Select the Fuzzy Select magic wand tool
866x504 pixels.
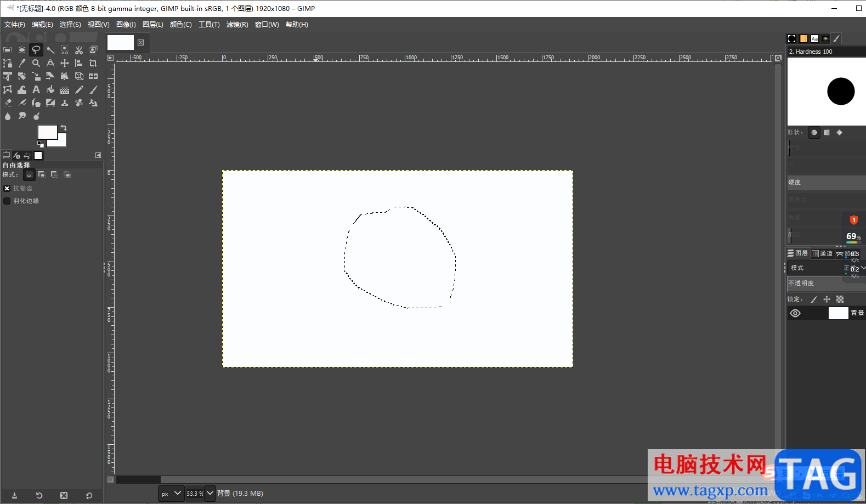point(50,50)
